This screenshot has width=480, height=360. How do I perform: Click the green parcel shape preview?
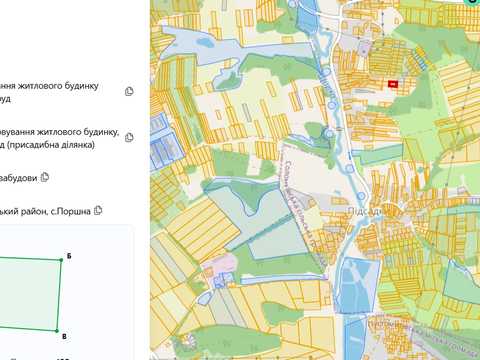[x=30, y=293]
